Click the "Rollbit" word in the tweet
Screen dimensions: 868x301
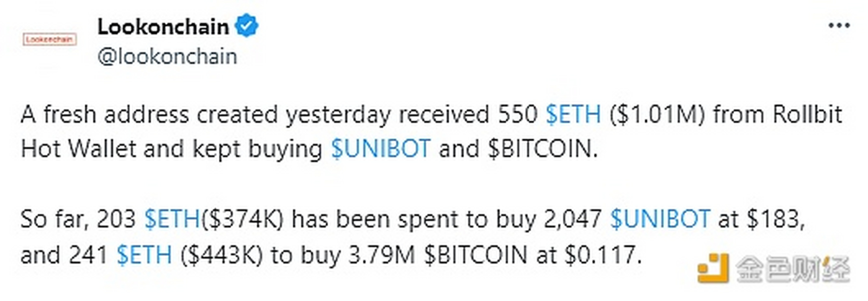810,115
